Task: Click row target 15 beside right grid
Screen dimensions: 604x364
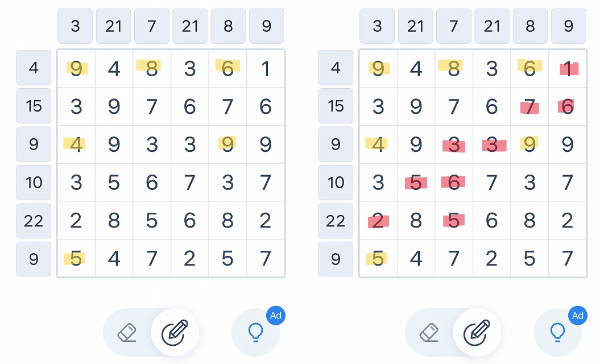Action: 336,106
